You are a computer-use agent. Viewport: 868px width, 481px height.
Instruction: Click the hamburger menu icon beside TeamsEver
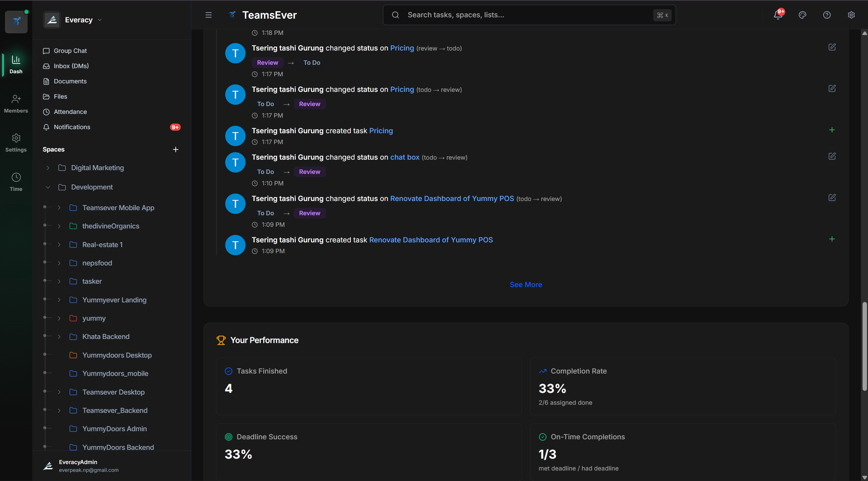[209, 15]
